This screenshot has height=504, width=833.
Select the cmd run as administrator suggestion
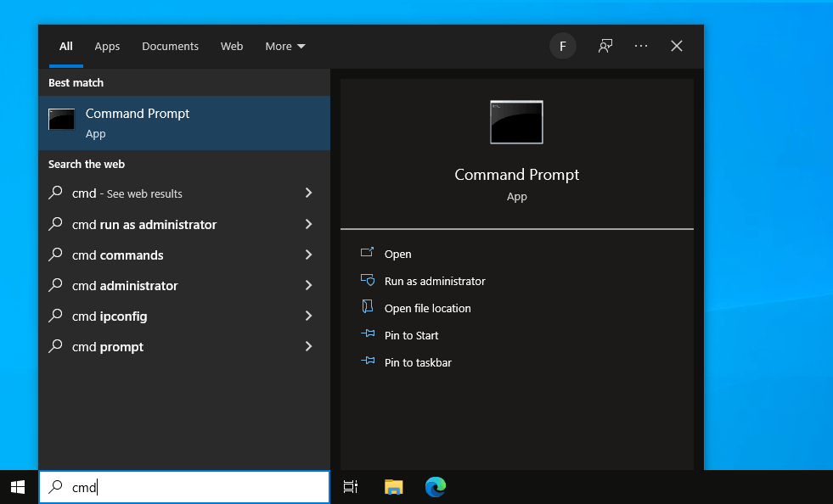click(184, 224)
